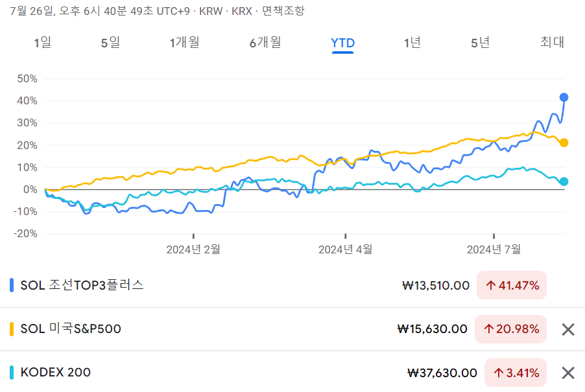This screenshot has width=585, height=392.
Task: Click the ₩37,630.00 price
Action: (x=442, y=373)
